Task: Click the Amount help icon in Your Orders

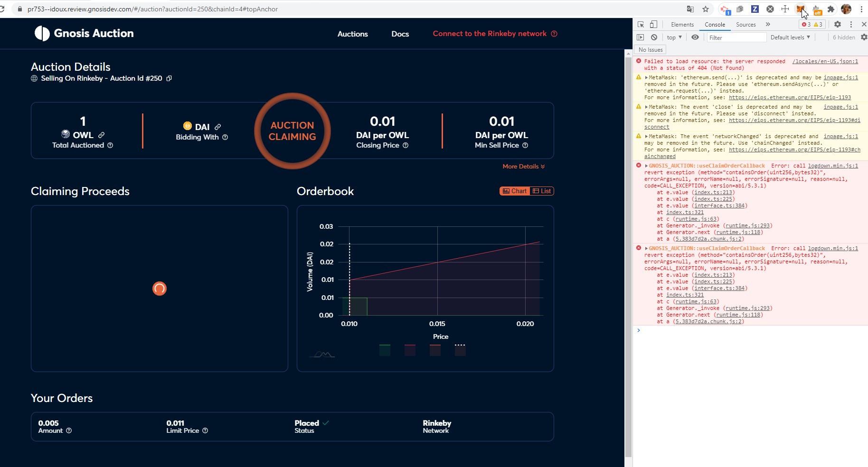Action: pyautogui.click(x=69, y=430)
